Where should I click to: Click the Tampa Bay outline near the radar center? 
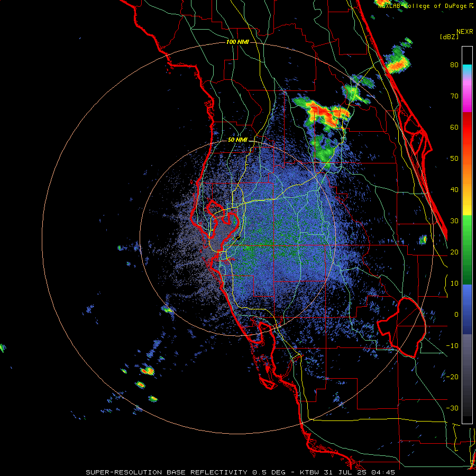click(223, 225)
